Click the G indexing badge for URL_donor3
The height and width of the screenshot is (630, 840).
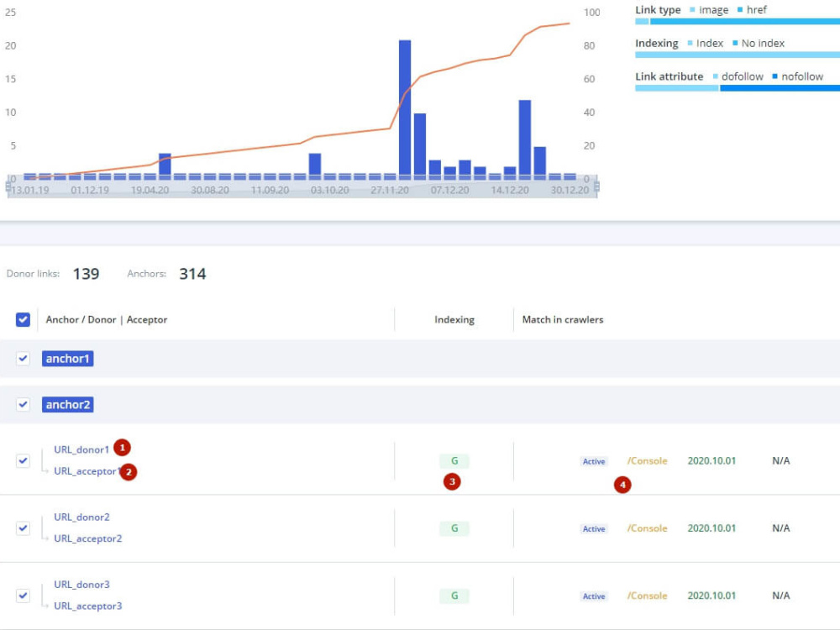454,596
